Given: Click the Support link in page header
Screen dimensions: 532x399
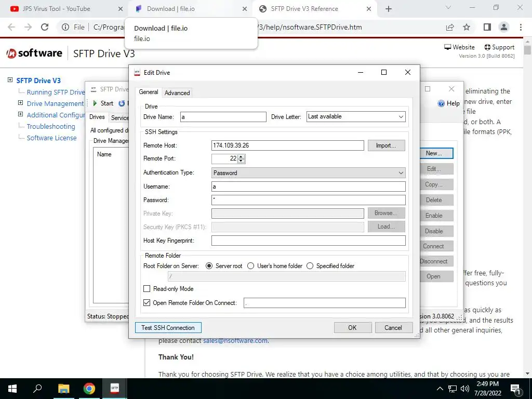Looking at the screenshot, I should pyautogui.click(x=499, y=47).
